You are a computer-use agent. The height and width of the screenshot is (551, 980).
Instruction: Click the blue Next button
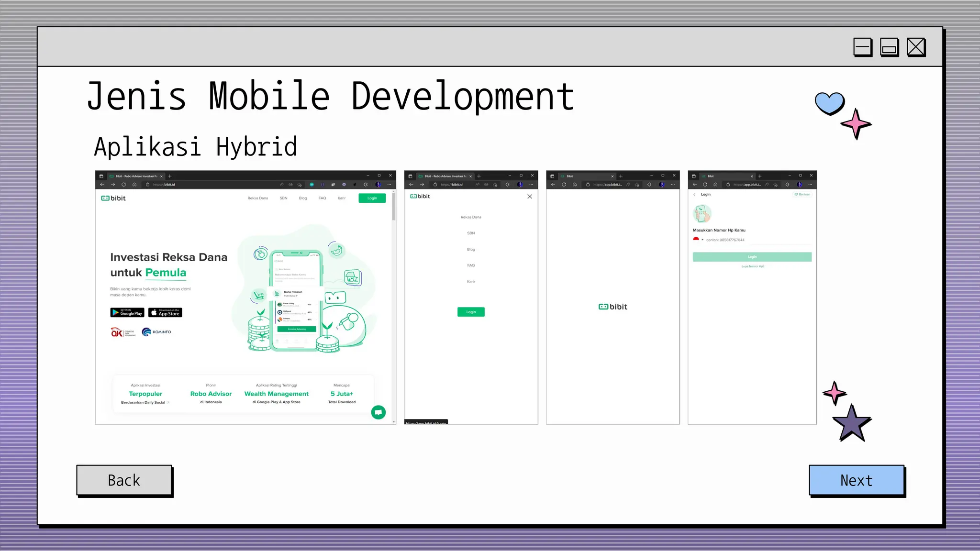[x=857, y=480]
